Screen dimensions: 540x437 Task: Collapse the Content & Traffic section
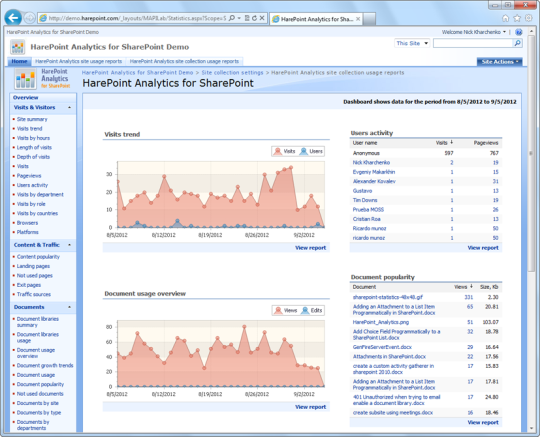[70, 245]
